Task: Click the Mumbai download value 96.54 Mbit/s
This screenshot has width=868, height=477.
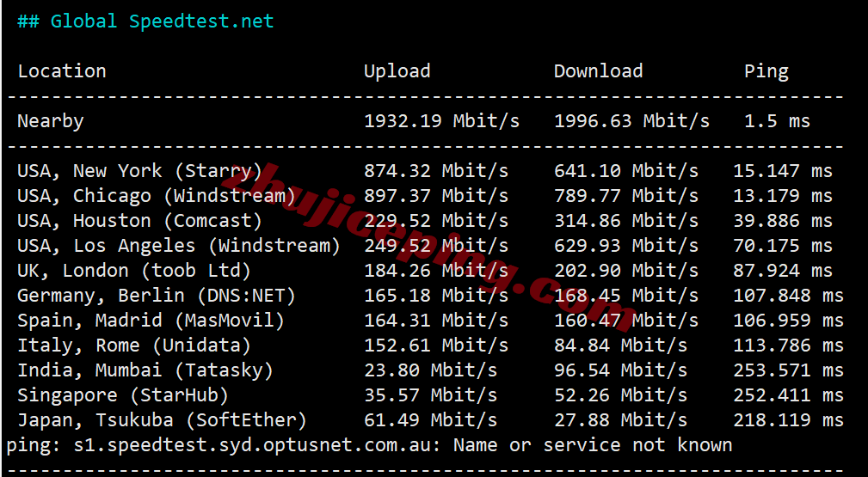Action: click(x=620, y=370)
